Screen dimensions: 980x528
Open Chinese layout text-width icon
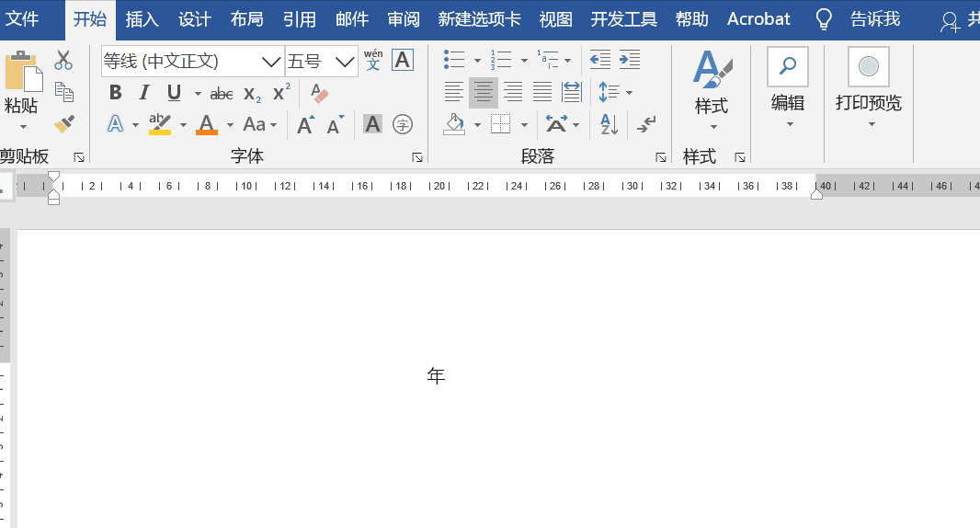(x=556, y=124)
